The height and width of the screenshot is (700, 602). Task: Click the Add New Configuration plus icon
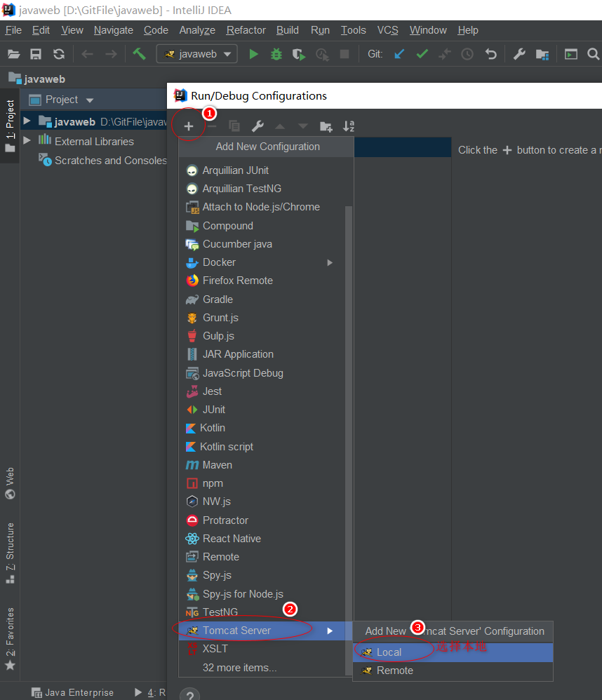(x=189, y=126)
